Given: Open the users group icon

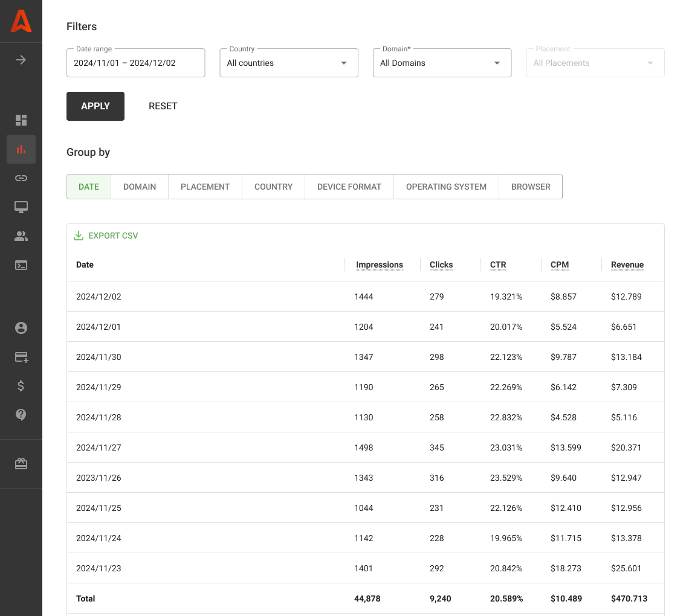Looking at the screenshot, I should pos(21,236).
